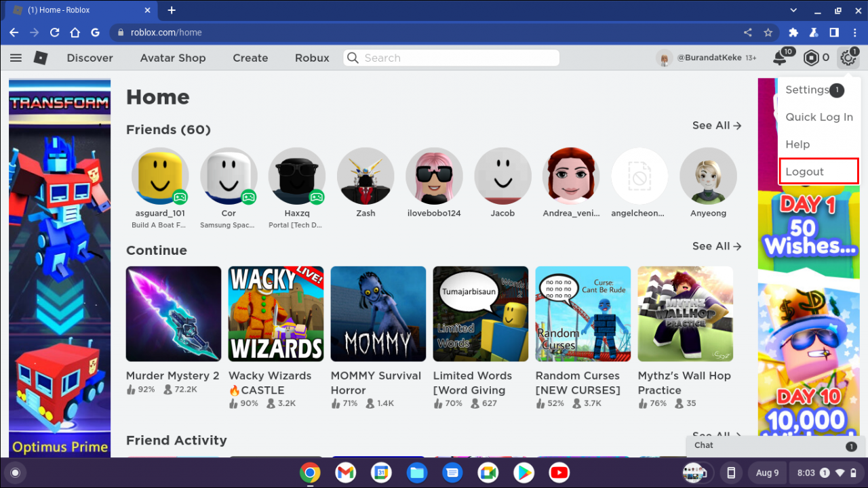Open the Avatar Shop page
The image size is (868, 488).
[x=172, y=58]
